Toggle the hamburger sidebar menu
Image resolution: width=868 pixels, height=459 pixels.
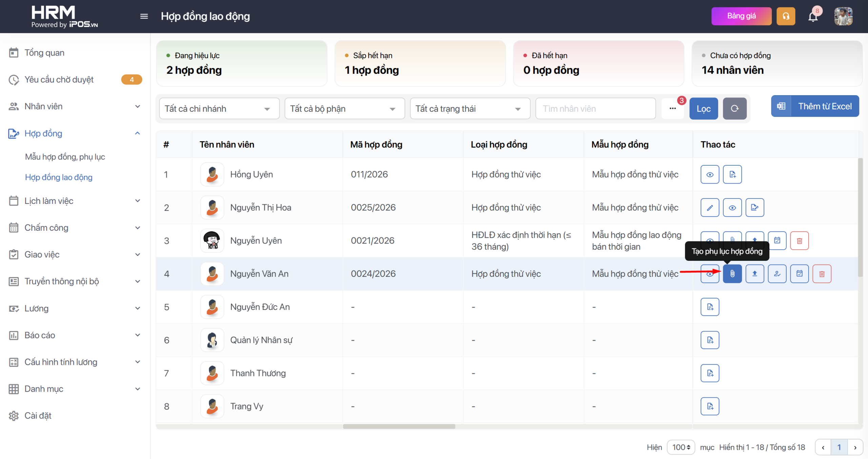(x=144, y=16)
